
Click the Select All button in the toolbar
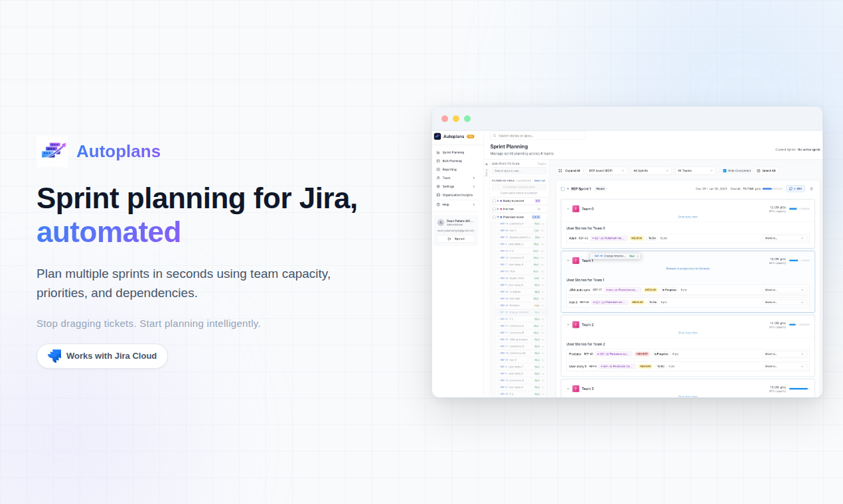click(766, 170)
